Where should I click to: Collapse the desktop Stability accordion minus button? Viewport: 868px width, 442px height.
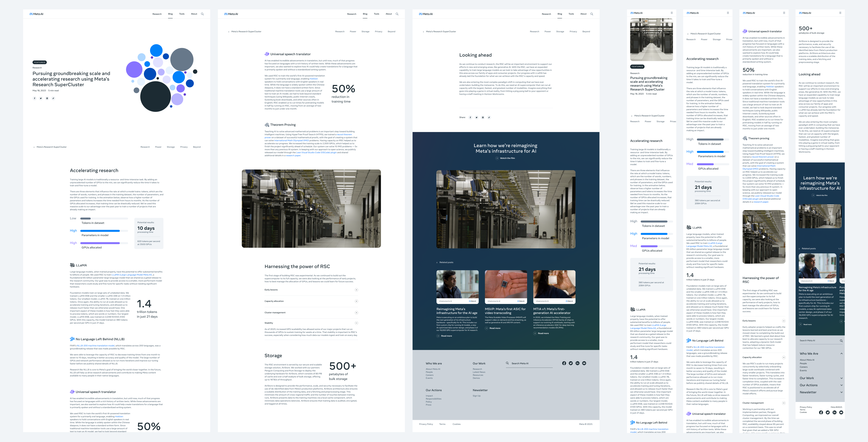click(356, 323)
